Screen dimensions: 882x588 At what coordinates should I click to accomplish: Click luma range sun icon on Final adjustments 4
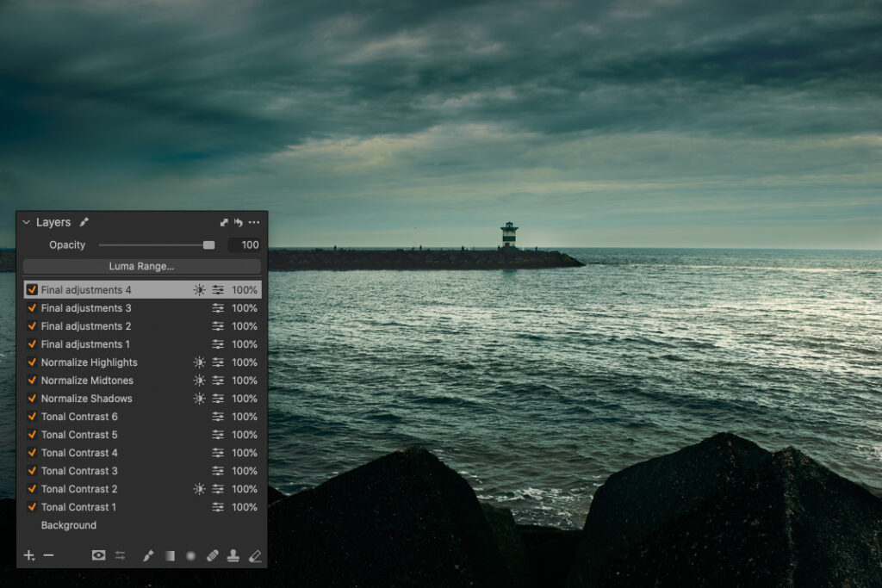pyautogui.click(x=199, y=290)
